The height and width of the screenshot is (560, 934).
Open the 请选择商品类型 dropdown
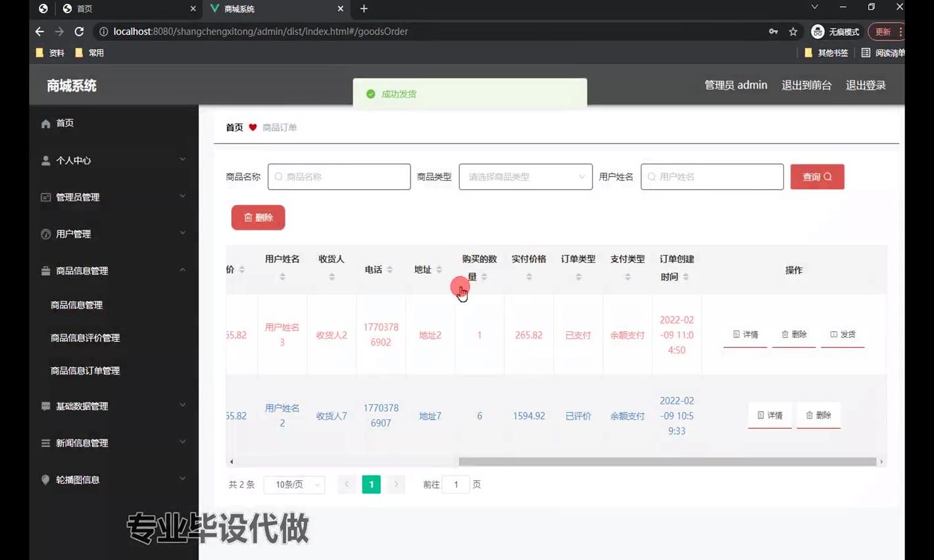pyautogui.click(x=526, y=177)
